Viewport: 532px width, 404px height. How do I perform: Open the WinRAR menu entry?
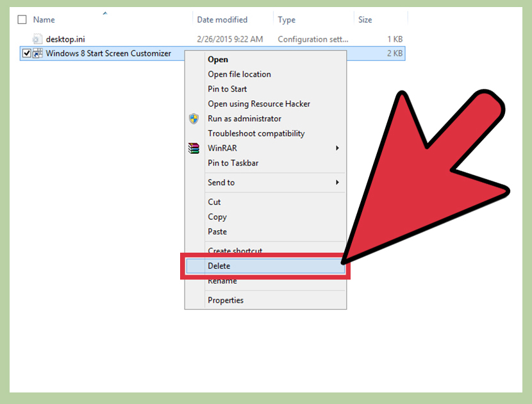coord(265,148)
